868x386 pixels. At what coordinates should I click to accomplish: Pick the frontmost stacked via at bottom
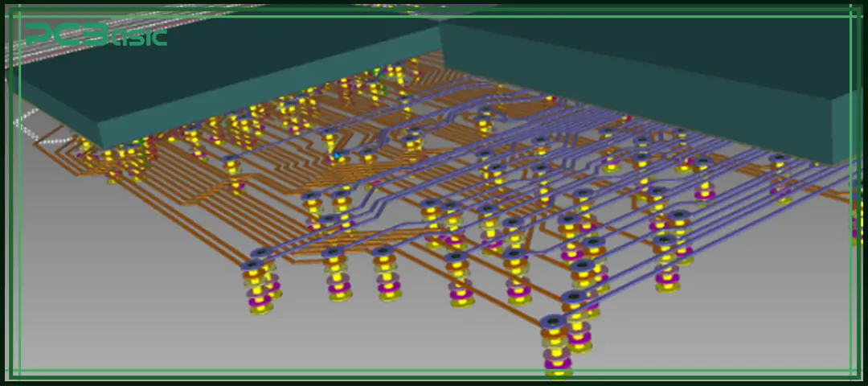(x=556, y=346)
